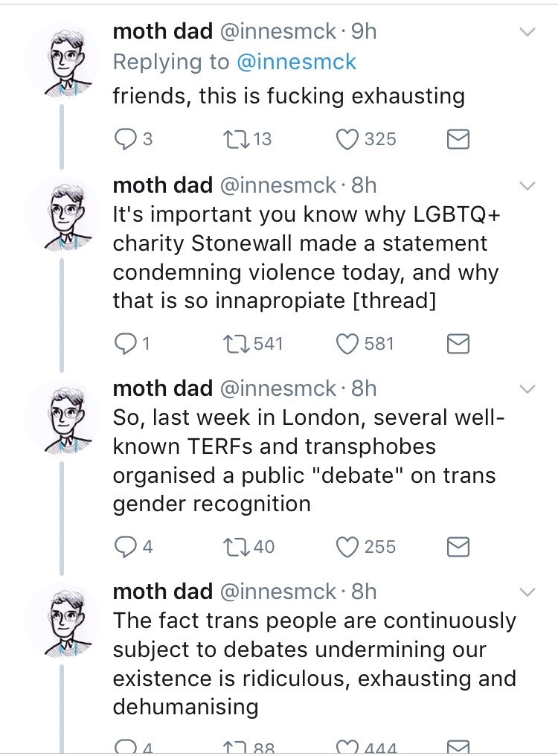Viewport: 558px width, 756px height.
Task: Reply to the "fucking exhausting" tweet
Action: [124, 139]
